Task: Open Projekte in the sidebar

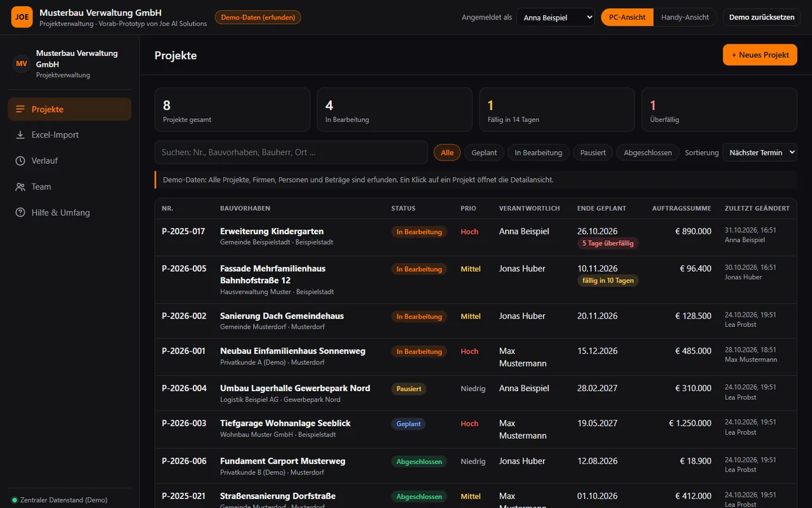Action: pyautogui.click(x=70, y=109)
